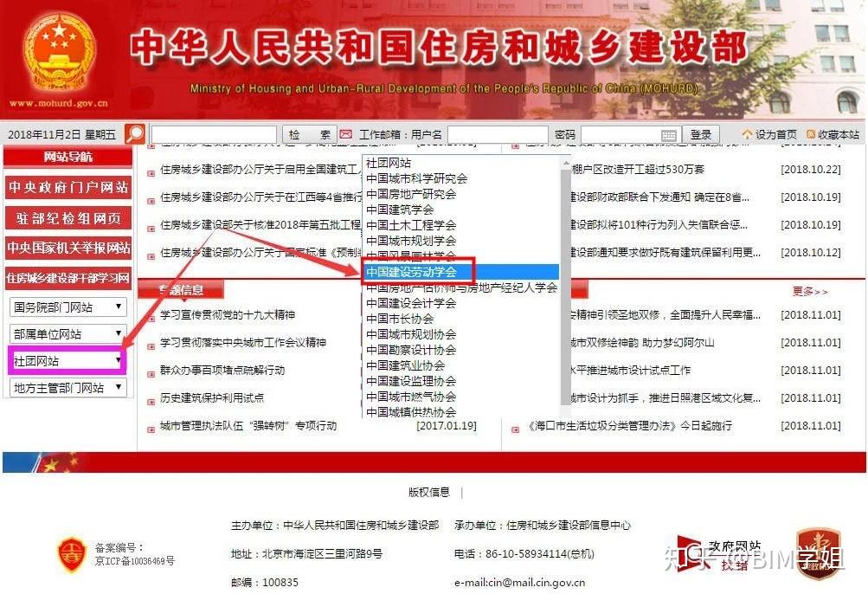This screenshot has width=868, height=594.
Task: Click the 登录 login button
Action: pyautogui.click(x=700, y=134)
